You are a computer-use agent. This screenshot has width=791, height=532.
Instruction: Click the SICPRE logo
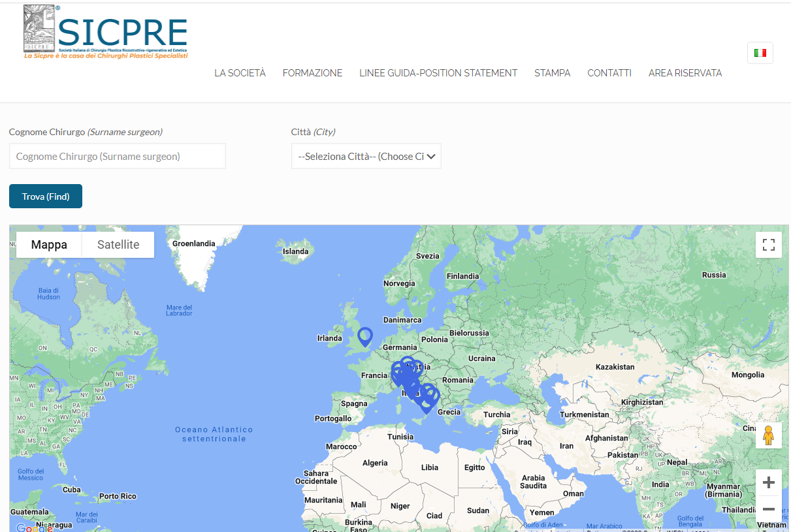pyautogui.click(x=106, y=33)
